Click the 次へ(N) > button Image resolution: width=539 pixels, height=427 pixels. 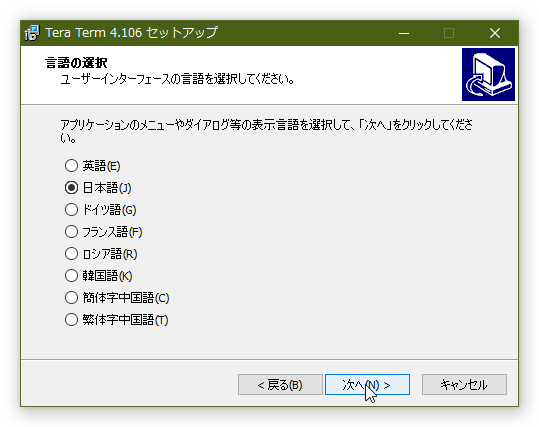[x=367, y=385]
